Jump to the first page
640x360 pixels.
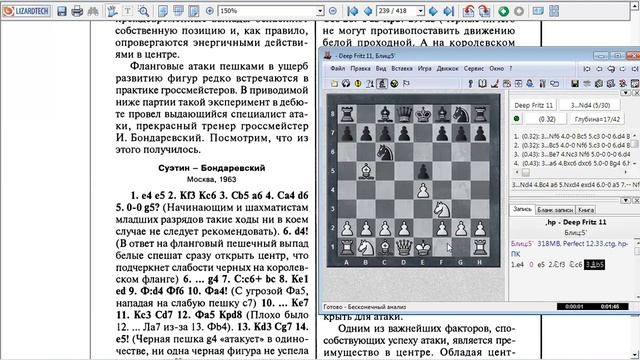[353, 11]
